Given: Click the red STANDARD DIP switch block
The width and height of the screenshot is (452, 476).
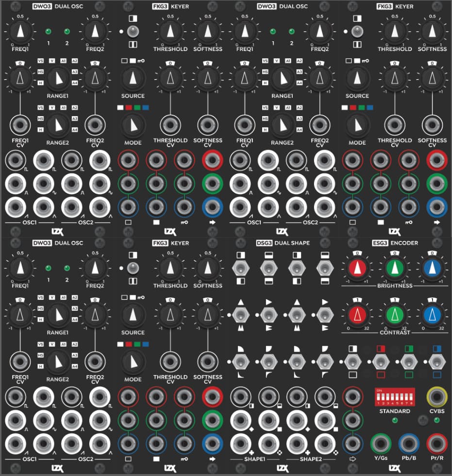Looking at the screenshot, I should pos(395,396).
